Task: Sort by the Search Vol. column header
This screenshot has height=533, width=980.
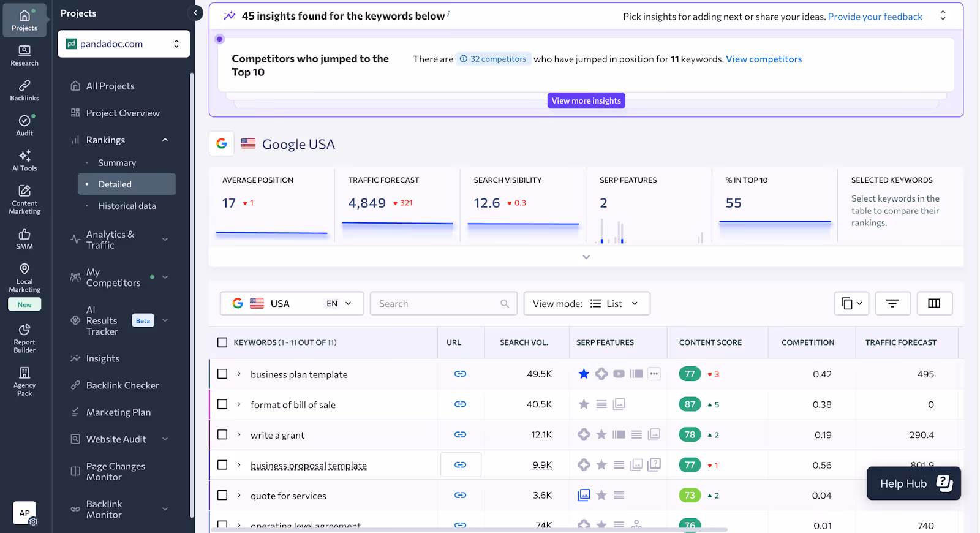Action: [x=524, y=342]
